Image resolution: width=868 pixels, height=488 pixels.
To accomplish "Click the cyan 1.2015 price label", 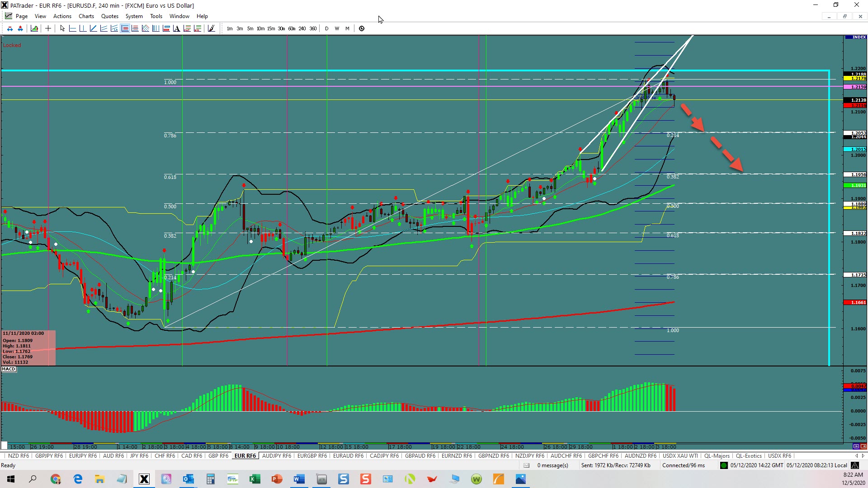I will [855, 149].
